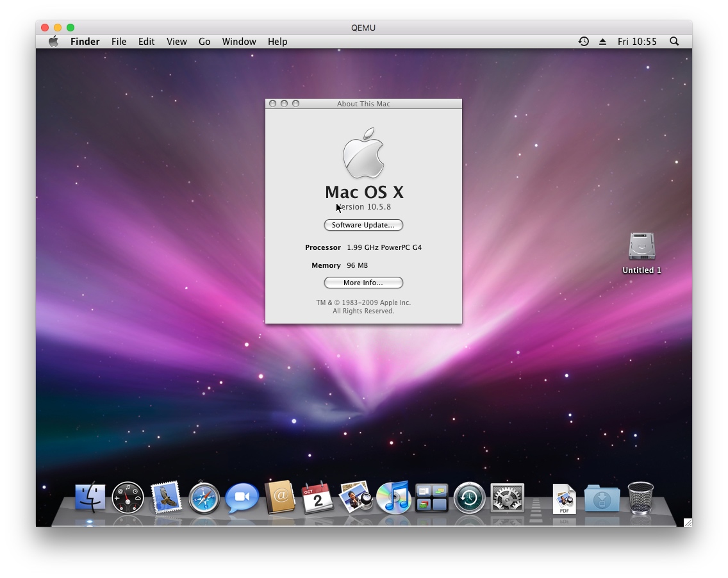This screenshot has width=728, height=578.
Task: Open the Apple menu
Action: click(x=54, y=42)
